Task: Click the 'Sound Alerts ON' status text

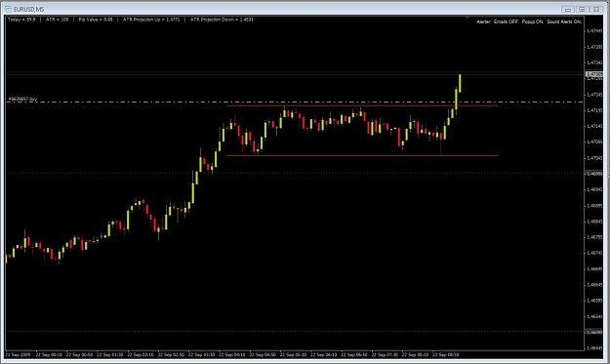Action: [x=564, y=21]
